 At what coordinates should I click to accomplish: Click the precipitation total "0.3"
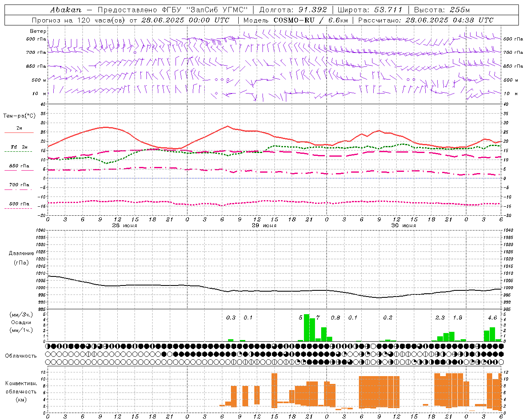tap(231, 317)
